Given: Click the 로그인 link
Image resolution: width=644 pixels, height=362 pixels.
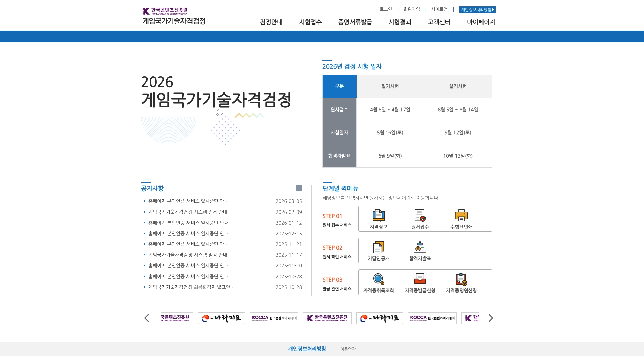Looking at the screenshot, I should click(x=386, y=9).
